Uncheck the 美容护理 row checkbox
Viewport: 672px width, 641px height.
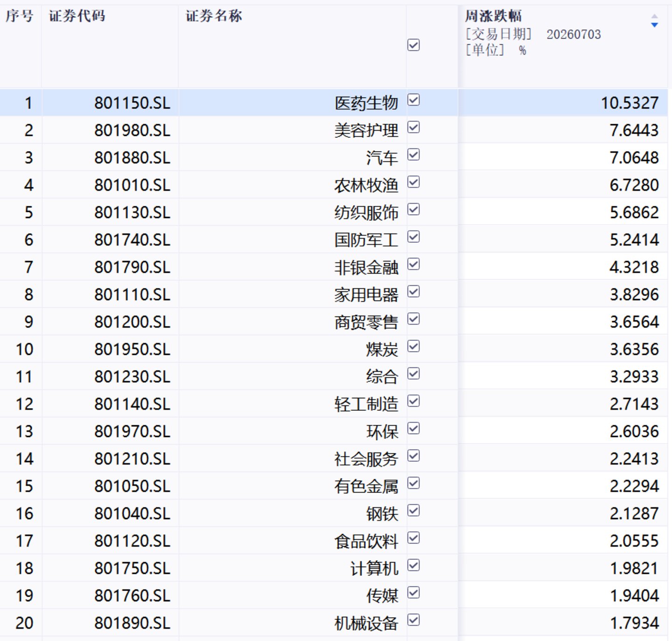click(x=413, y=127)
